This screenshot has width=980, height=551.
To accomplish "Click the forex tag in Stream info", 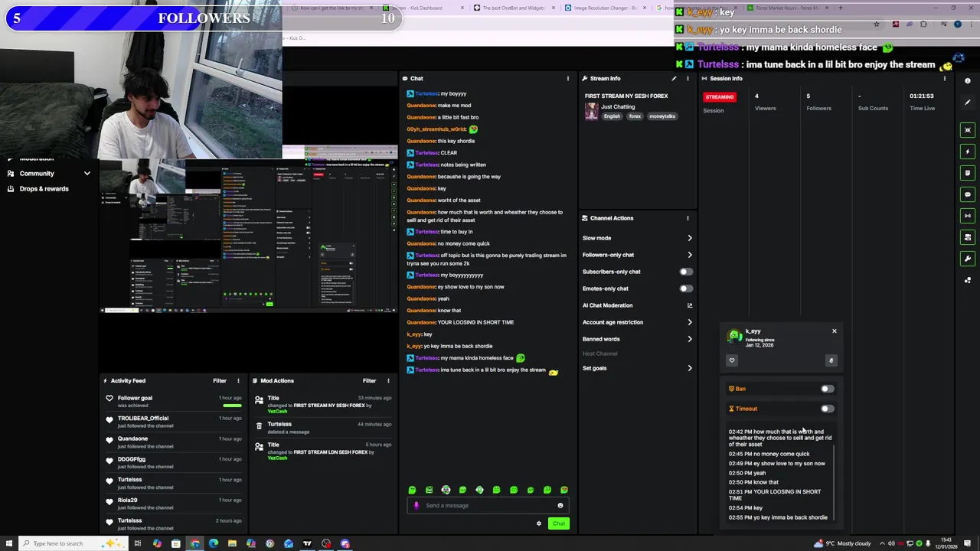I will click(x=635, y=116).
